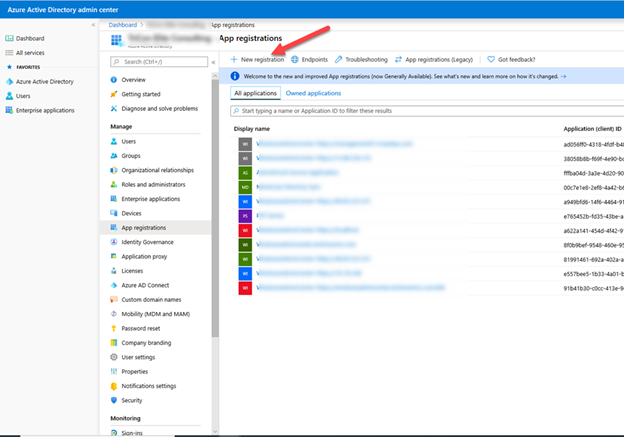Click the Application proxy icon
The height and width of the screenshot is (437, 624).
pyautogui.click(x=114, y=256)
